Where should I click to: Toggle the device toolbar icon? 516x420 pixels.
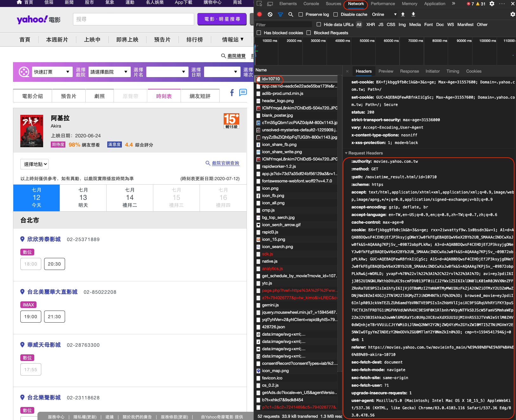[x=270, y=4]
